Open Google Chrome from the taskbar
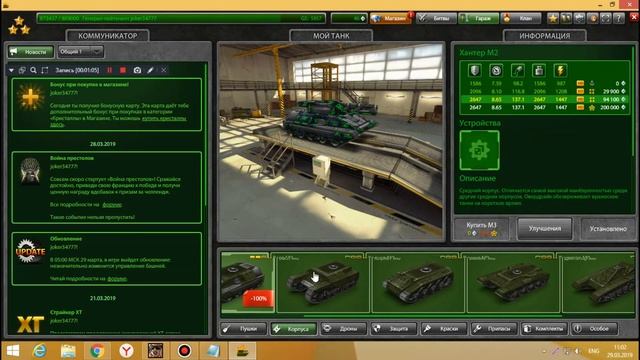 (x=97, y=351)
